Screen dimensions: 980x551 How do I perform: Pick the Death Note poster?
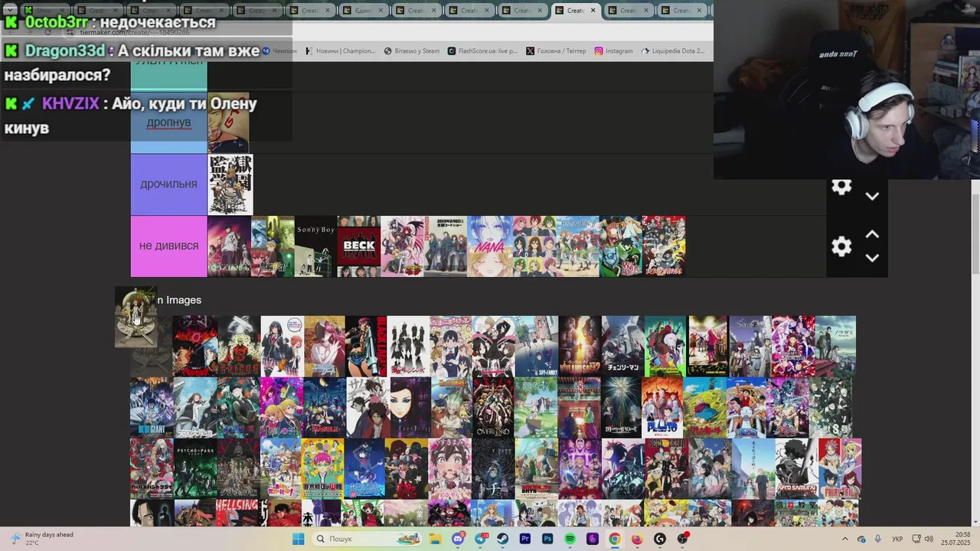point(621,407)
